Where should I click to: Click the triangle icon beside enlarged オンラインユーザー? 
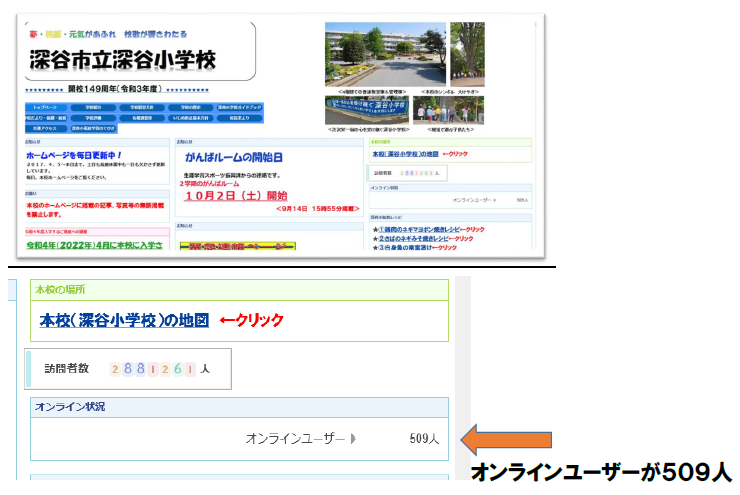coord(353,439)
